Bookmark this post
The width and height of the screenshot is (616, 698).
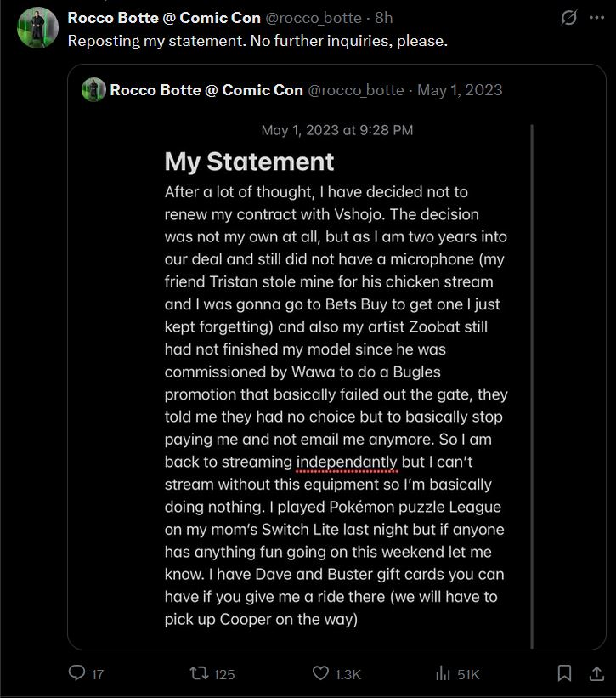pos(564,673)
